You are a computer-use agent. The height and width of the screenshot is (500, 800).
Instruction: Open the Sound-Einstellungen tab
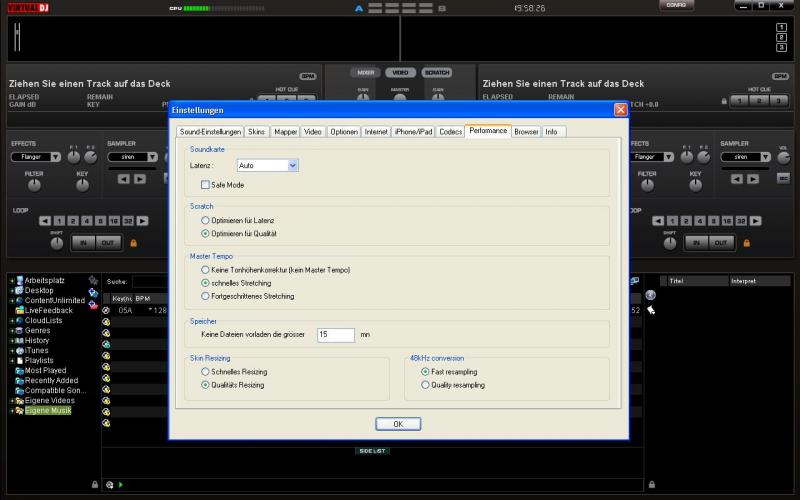(210, 132)
